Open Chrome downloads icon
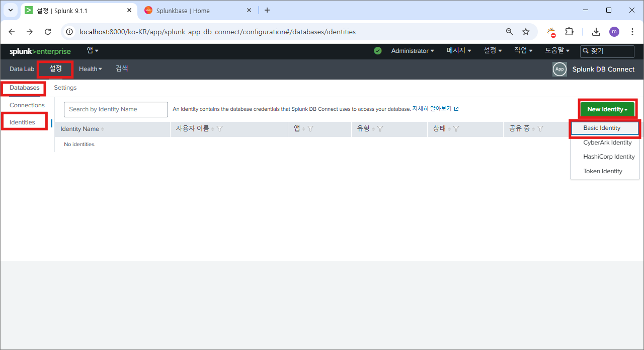Viewport: 644px width, 350px height. click(596, 32)
